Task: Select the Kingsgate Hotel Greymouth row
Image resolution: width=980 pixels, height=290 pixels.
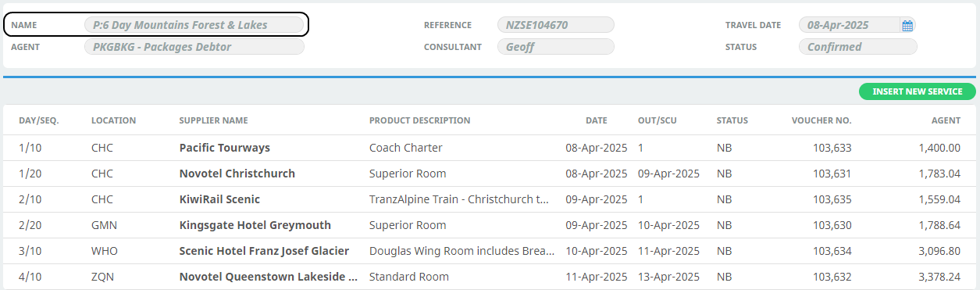Action: click(490, 225)
